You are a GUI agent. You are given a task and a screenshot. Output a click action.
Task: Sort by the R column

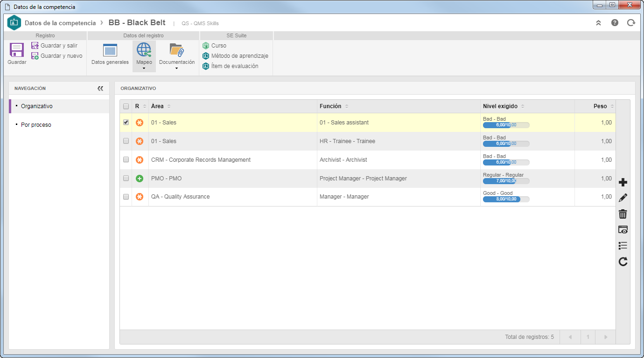click(x=140, y=106)
